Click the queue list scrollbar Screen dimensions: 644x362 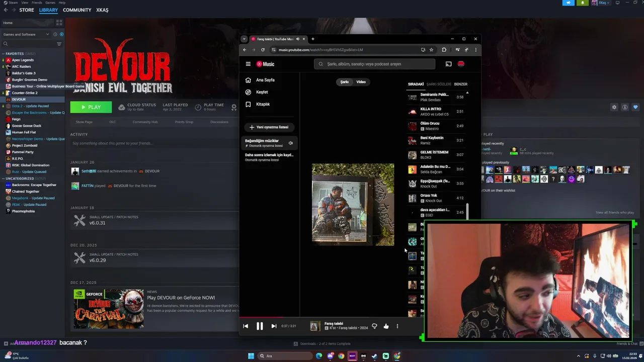click(x=467, y=211)
